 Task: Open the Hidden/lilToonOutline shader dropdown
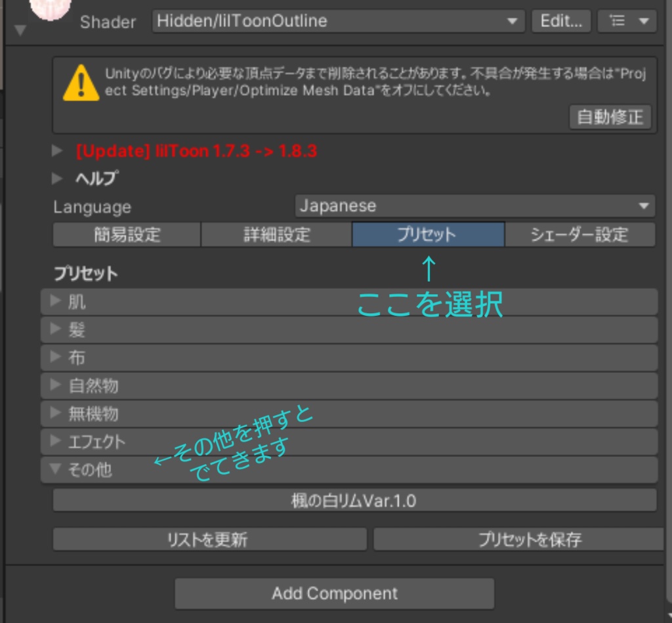click(337, 20)
